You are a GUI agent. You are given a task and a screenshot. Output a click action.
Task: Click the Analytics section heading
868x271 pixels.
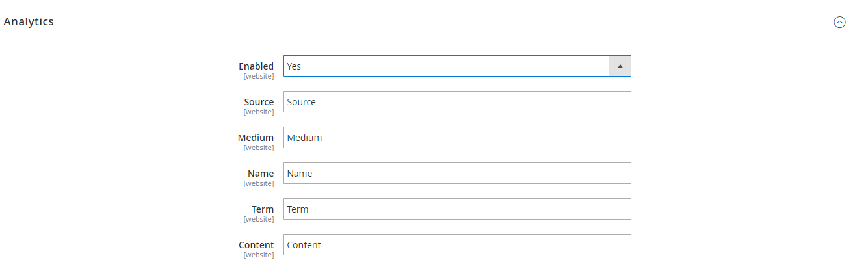pyautogui.click(x=29, y=21)
